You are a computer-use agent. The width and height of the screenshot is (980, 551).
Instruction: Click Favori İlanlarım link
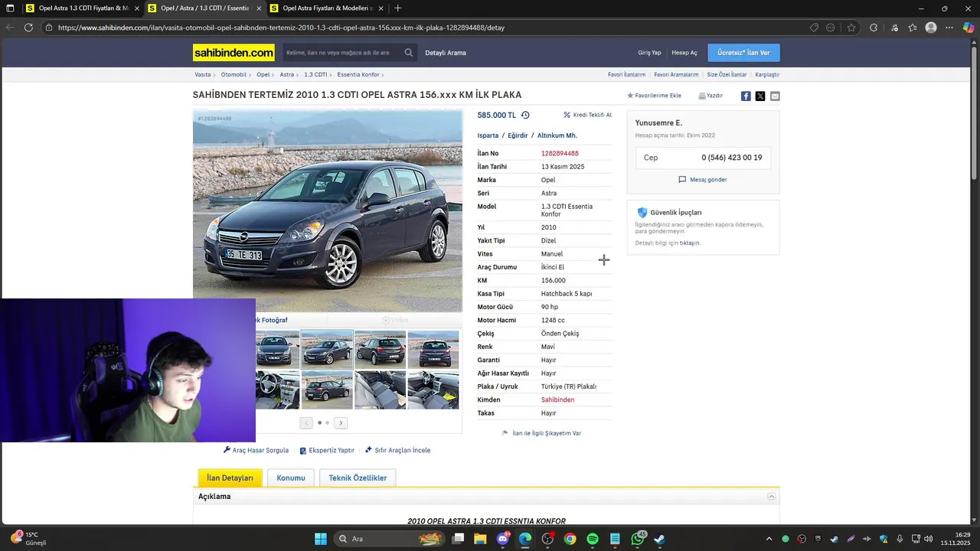[626, 75]
